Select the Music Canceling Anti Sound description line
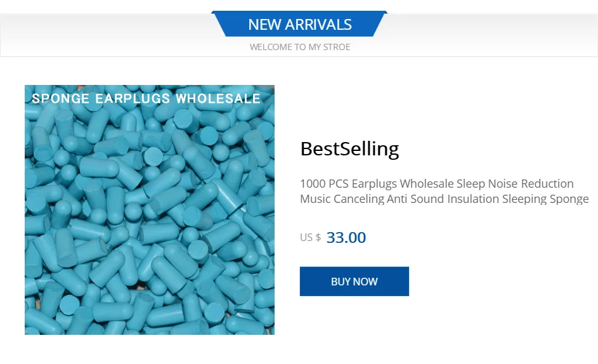Image resolution: width=598 pixels, height=364 pixels. tap(445, 198)
